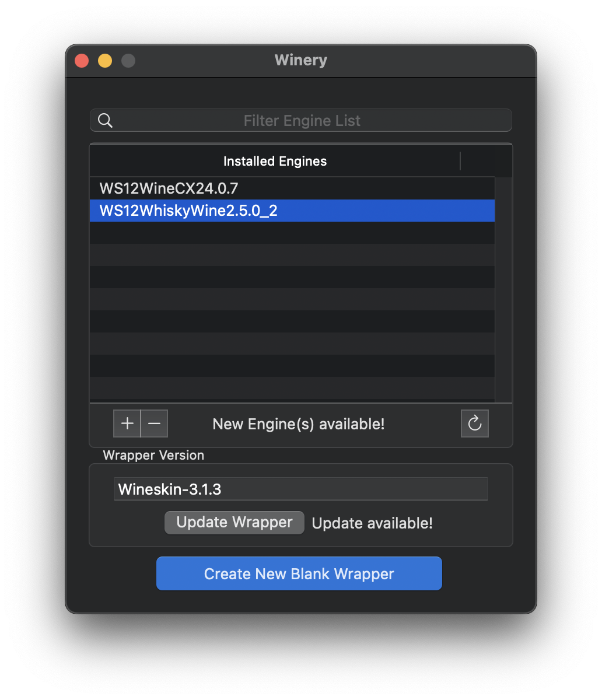
Task: Refresh the engine list with circular arrow
Action: tap(474, 423)
